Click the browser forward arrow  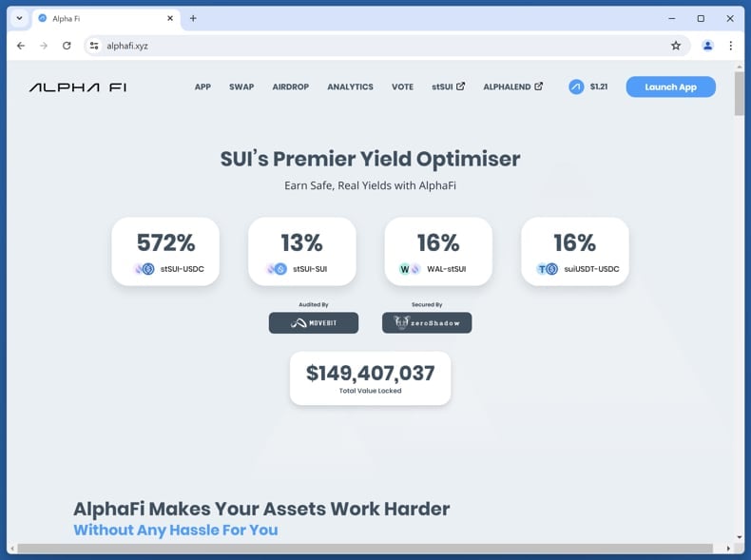click(x=44, y=46)
